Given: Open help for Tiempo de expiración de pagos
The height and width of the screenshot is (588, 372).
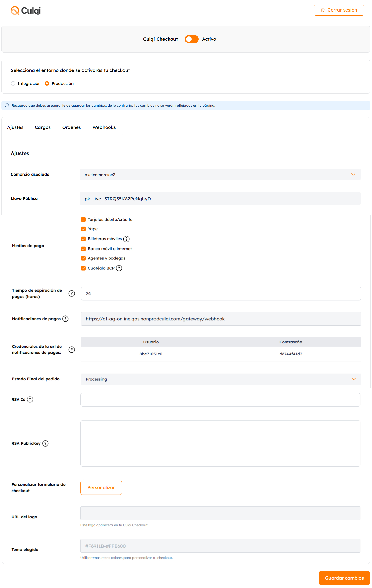Looking at the screenshot, I should 72,293.
